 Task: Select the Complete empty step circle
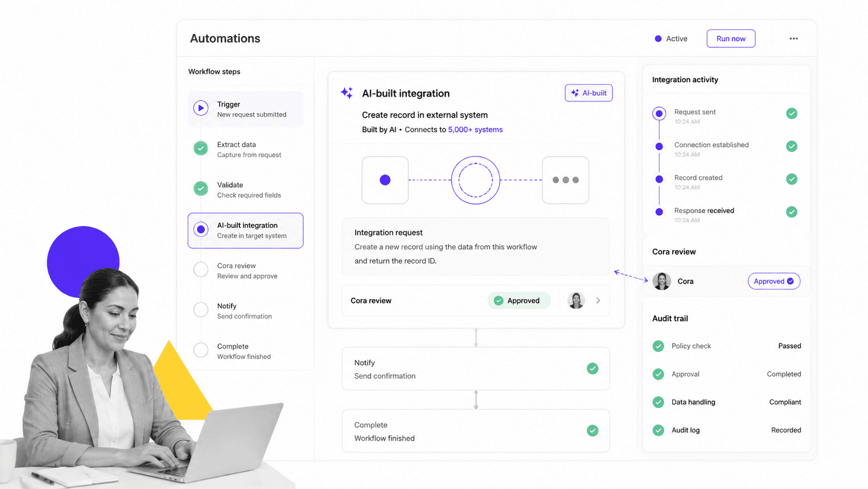tap(201, 350)
